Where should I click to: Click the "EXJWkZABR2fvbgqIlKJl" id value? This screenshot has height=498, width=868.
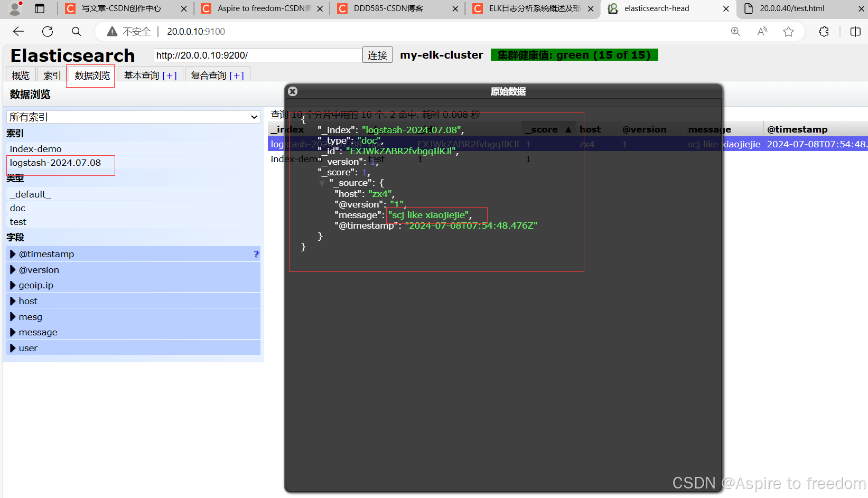tap(400, 151)
